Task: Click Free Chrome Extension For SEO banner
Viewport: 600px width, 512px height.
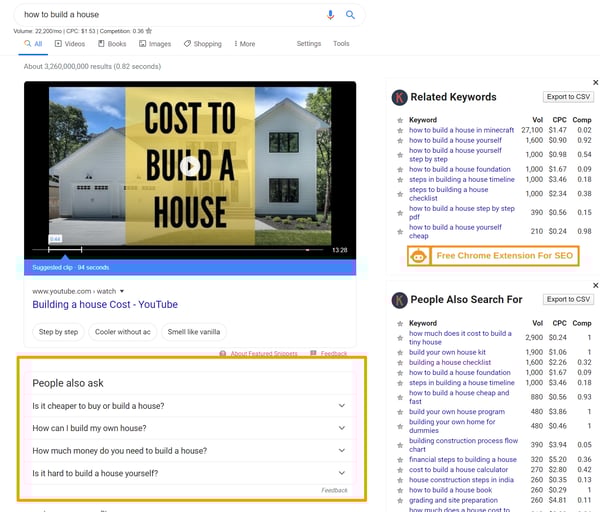Action: [493, 256]
